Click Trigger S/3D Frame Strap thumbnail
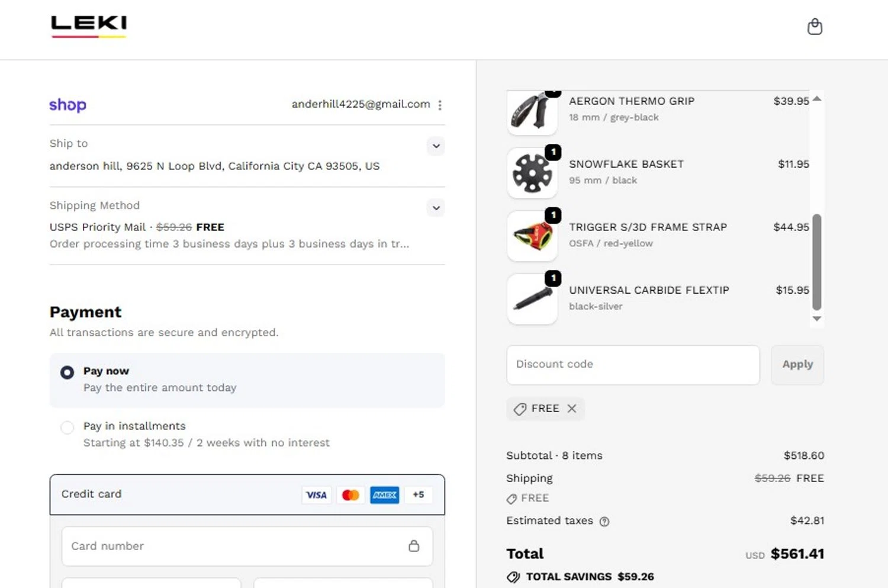The width and height of the screenshot is (888, 588). coord(532,236)
